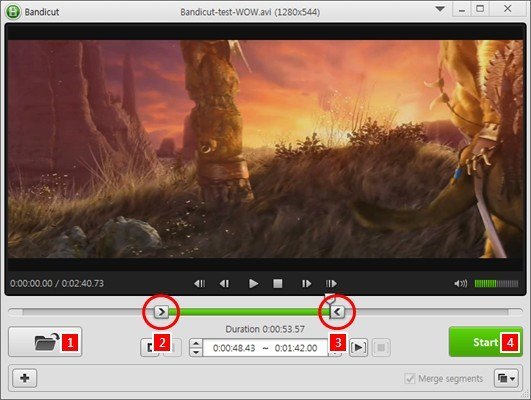
Task: Edit the start time 0:00:48.43 field
Action: [234, 348]
